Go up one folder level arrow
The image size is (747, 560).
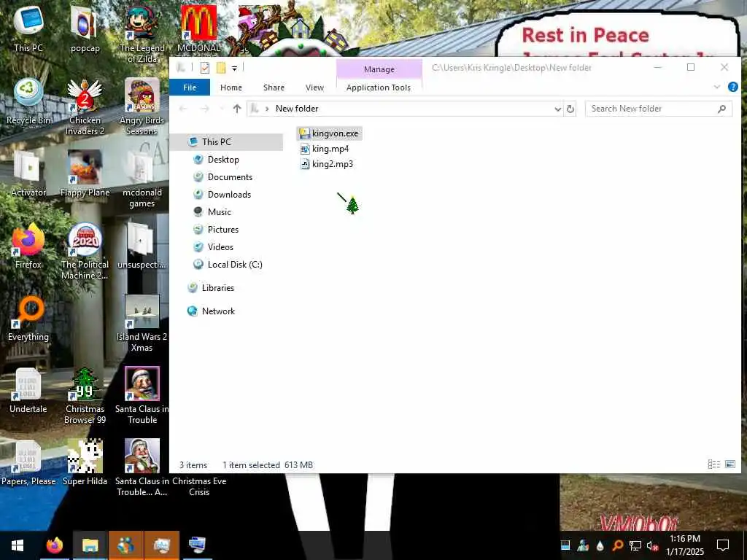pyautogui.click(x=237, y=109)
